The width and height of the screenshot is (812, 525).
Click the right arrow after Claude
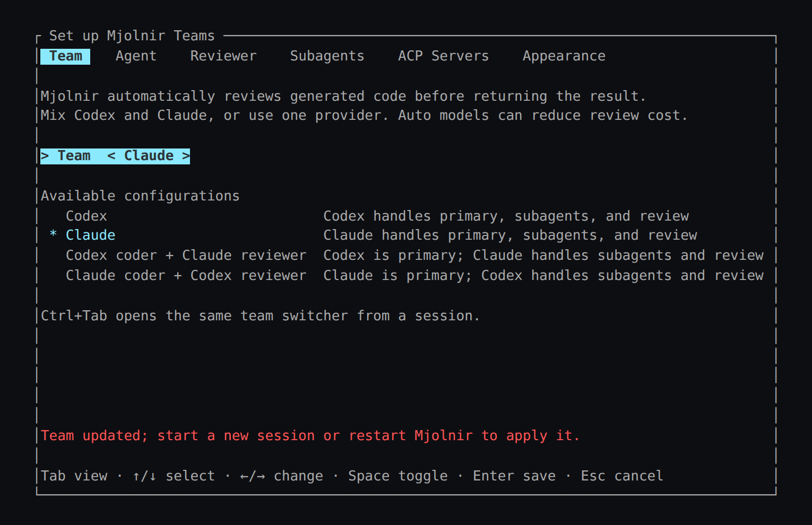click(186, 156)
